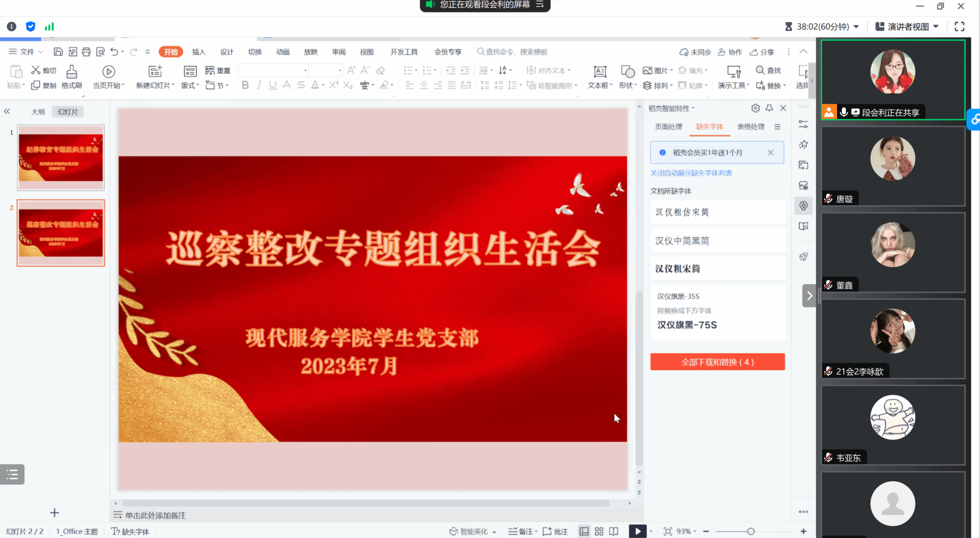The height and width of the screenshot is (538, 980).
Task: Click 关闭自动展示缺失字体列表 link
Action: pyautogui.click(x=691, y=173)
